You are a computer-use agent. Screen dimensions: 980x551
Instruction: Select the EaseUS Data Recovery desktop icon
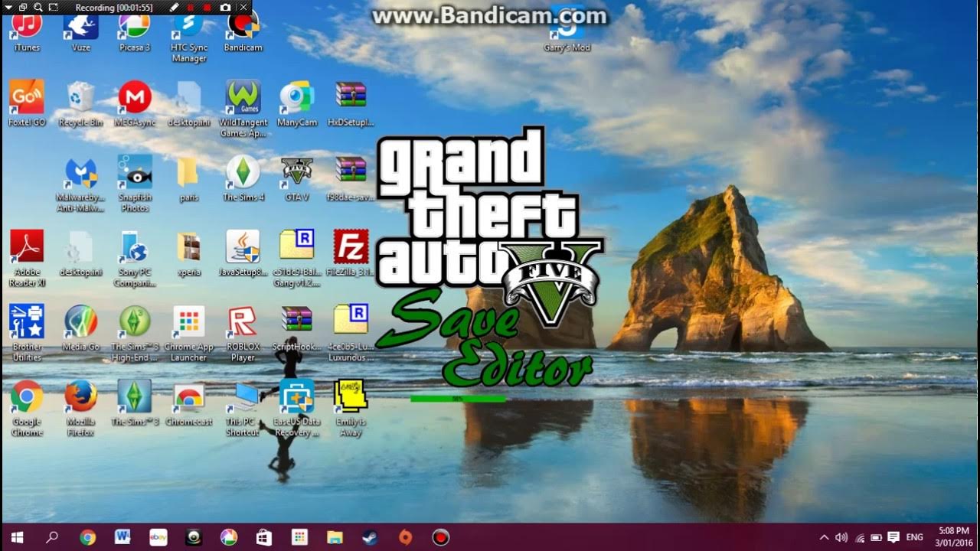pos(297,409)
